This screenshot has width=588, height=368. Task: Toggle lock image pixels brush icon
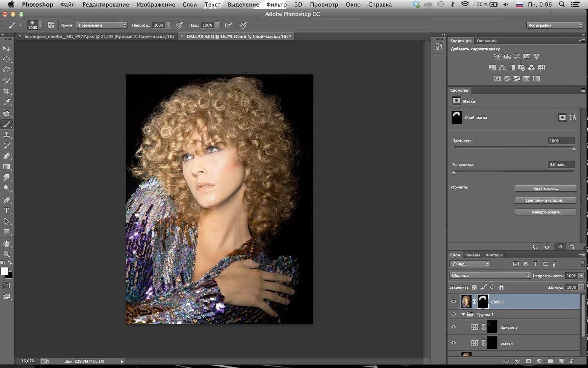(483, 287)
